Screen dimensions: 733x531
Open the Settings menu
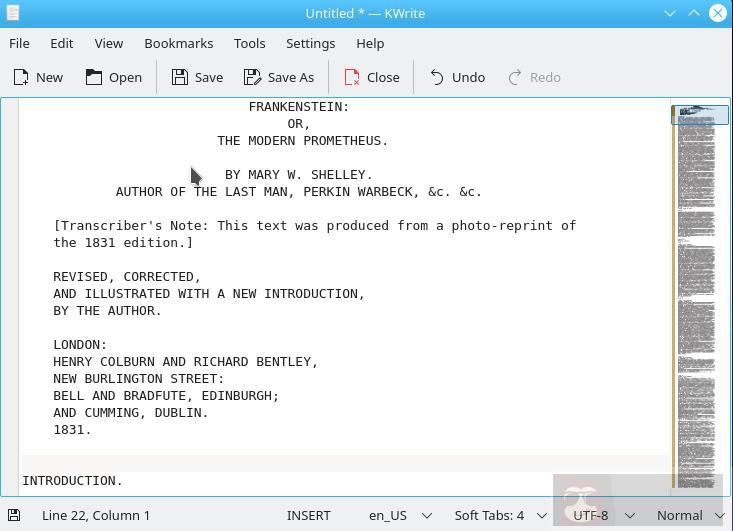[x=310, y=43]
